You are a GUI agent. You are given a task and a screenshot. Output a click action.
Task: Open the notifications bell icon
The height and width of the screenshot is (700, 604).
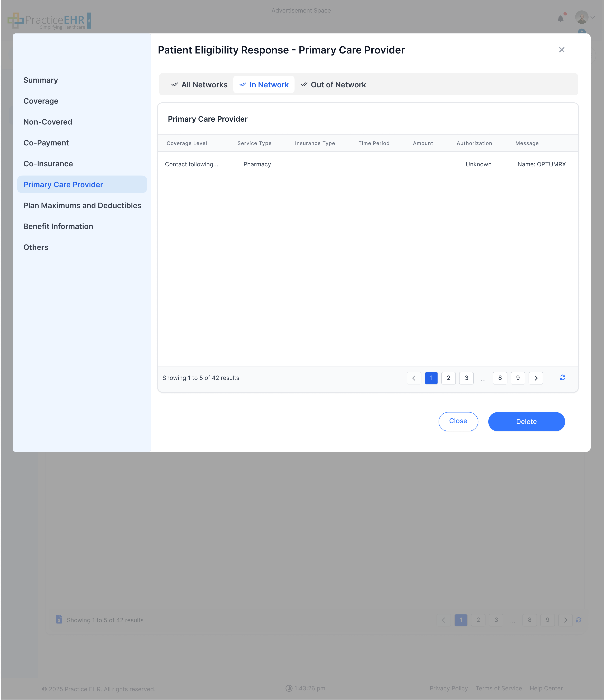click(x=560, y=19)
